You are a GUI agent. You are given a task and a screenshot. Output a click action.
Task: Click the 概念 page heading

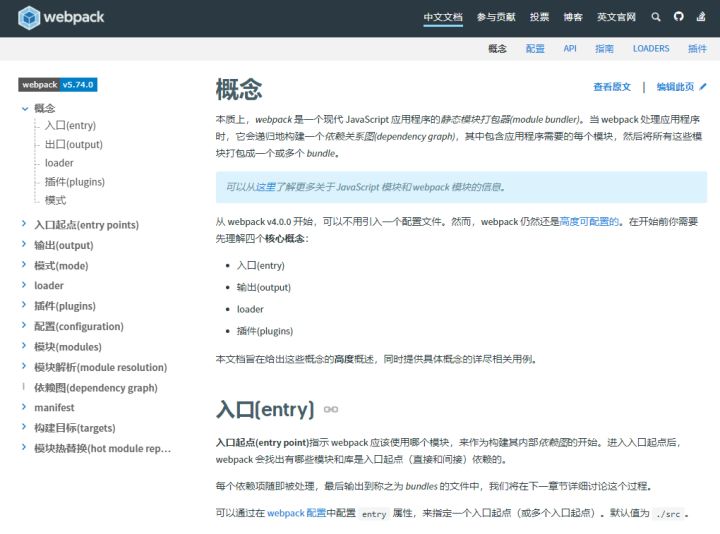(239, 89)
